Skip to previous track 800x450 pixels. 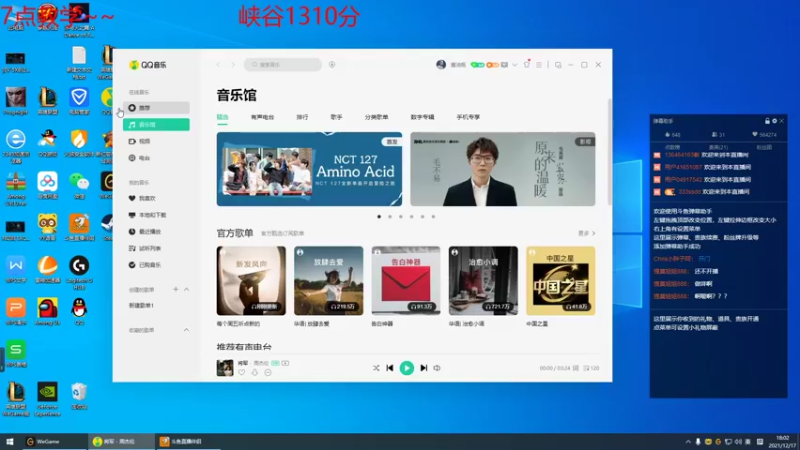(390, 368)
